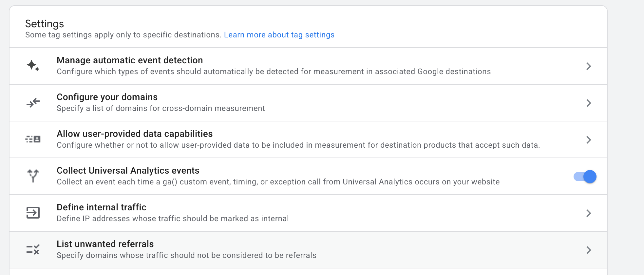Disable Collect Universal Analytics events toggle
The width and height of the screenshot is (644, 275).
[585, 177]
